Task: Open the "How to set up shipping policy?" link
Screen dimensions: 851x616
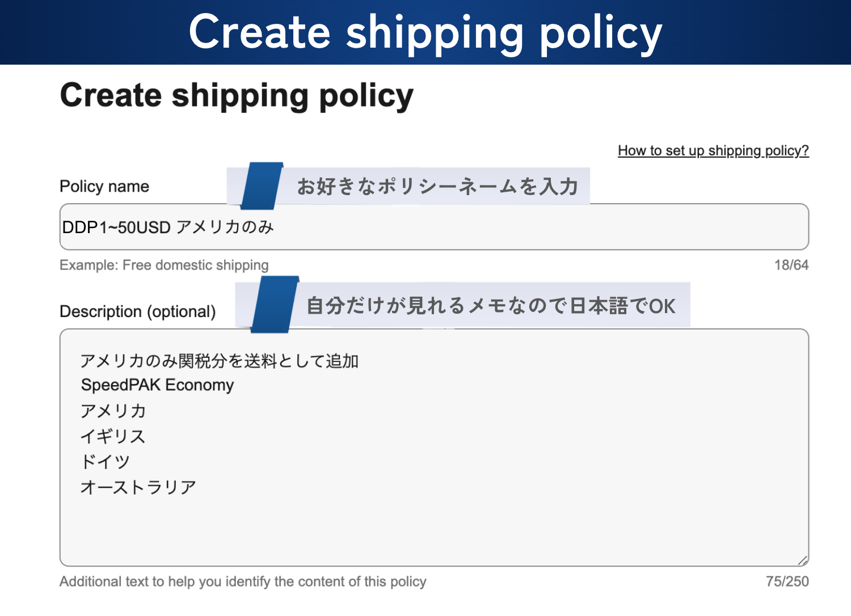Action: (x=713, y=150)
